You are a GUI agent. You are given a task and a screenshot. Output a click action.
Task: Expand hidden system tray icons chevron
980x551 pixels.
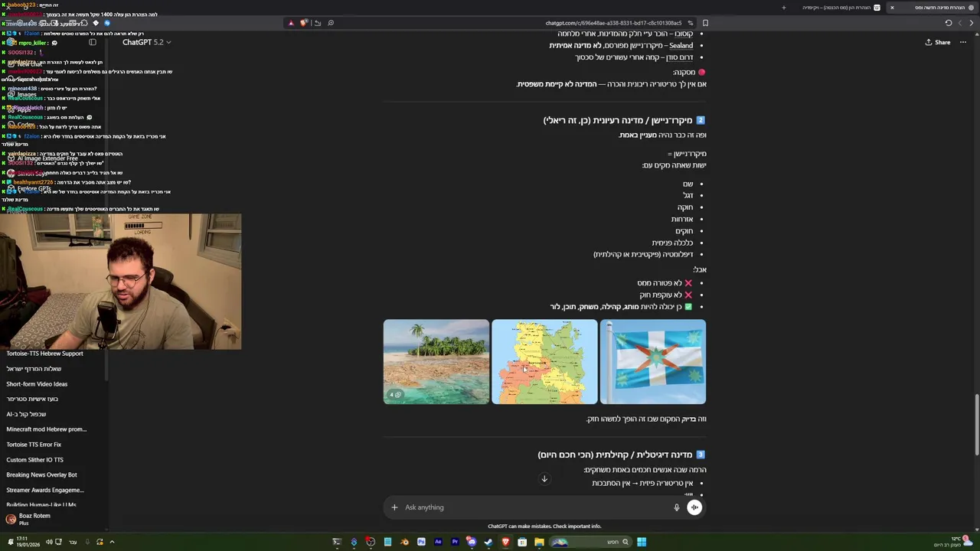tap(112, 542)
